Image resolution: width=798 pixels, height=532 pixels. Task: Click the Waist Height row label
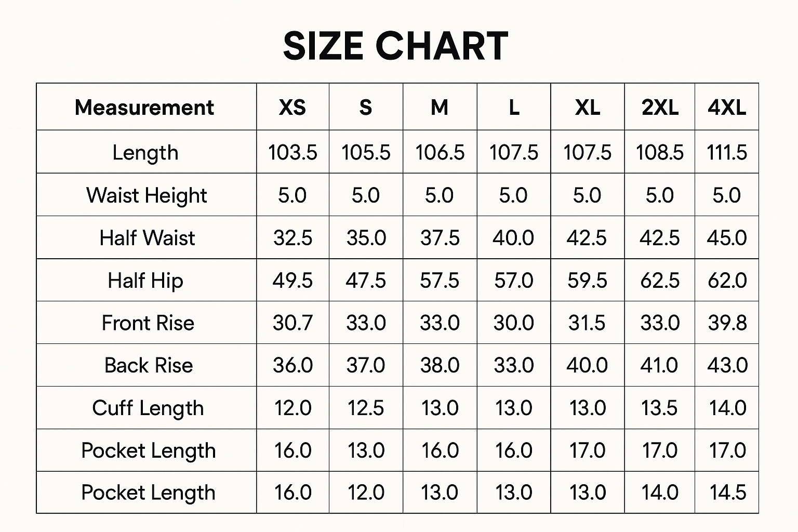[x=147, y=195]
